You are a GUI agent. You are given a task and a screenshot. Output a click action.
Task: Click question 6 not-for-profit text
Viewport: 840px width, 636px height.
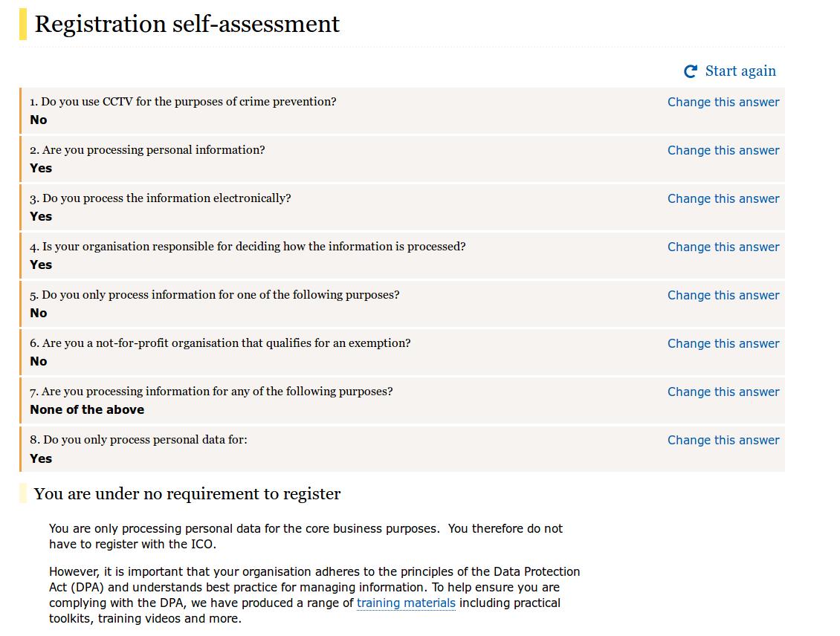pos(220,343)
